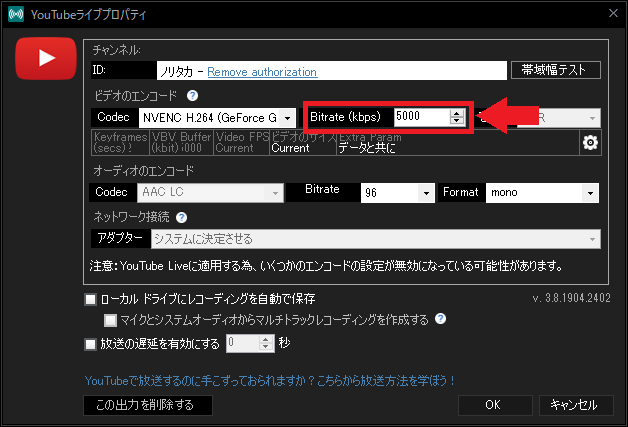Click the YouTube logo icon
Viewport: 628px width, 427px height.
(x=46, y=58)
